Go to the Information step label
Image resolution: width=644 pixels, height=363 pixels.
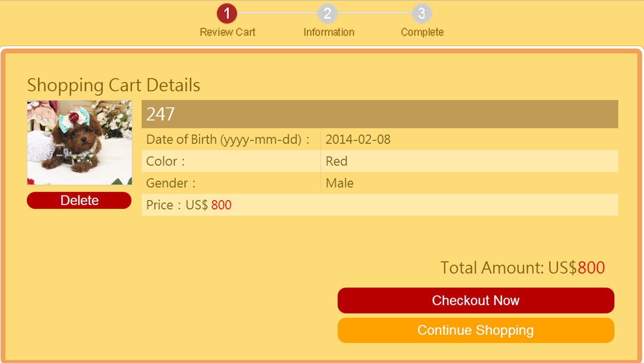pos(329,32)
